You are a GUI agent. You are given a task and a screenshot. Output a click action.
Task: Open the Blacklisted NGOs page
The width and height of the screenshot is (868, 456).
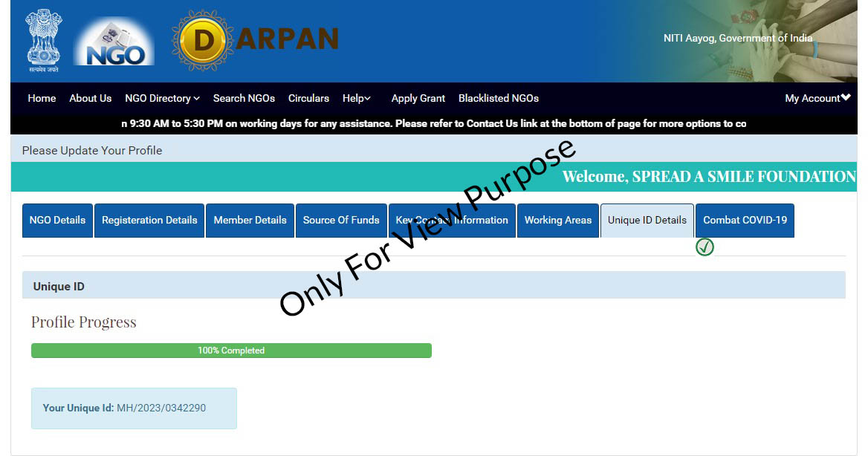(498, 98)
